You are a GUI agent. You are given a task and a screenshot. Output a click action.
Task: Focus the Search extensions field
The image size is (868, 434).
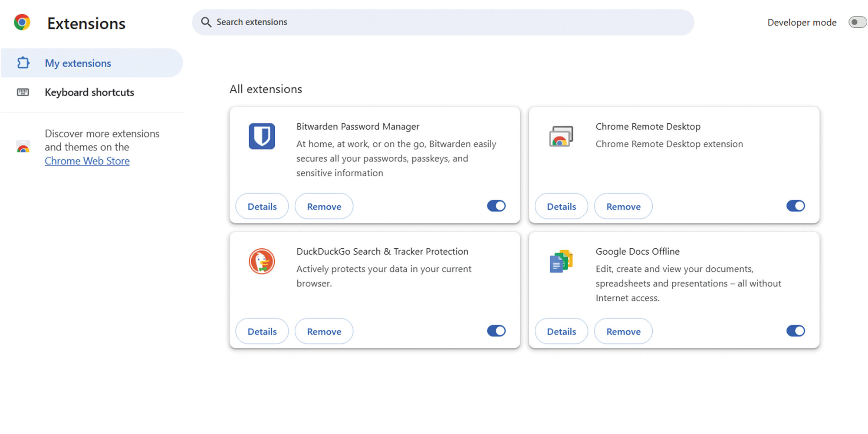[443, 22]
